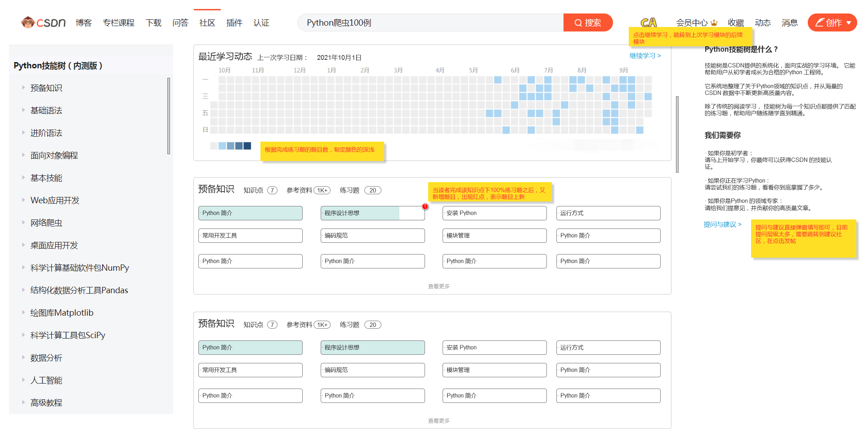Click 查看更多 under first 预备知识 section

pyautogui.click(x=439, y=286)
